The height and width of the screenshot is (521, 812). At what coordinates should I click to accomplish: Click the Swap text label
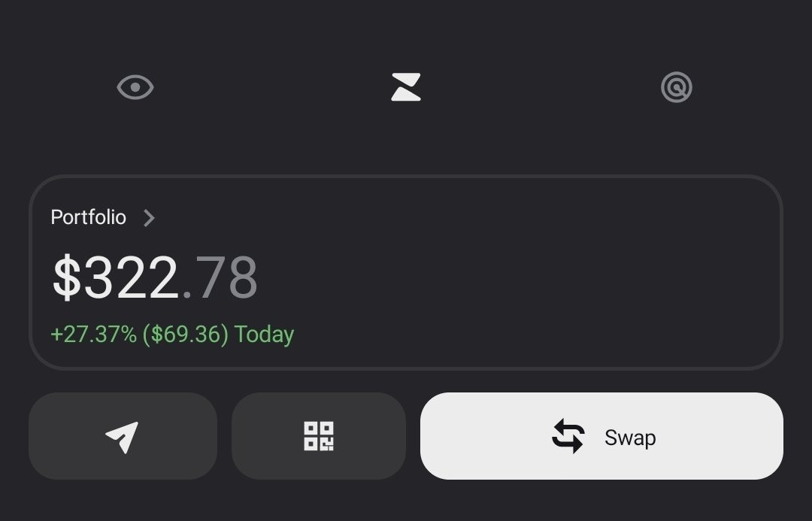630,438
